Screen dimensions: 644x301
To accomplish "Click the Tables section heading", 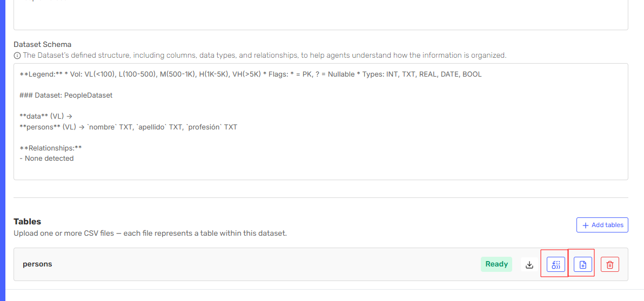I will coord(27,222).
